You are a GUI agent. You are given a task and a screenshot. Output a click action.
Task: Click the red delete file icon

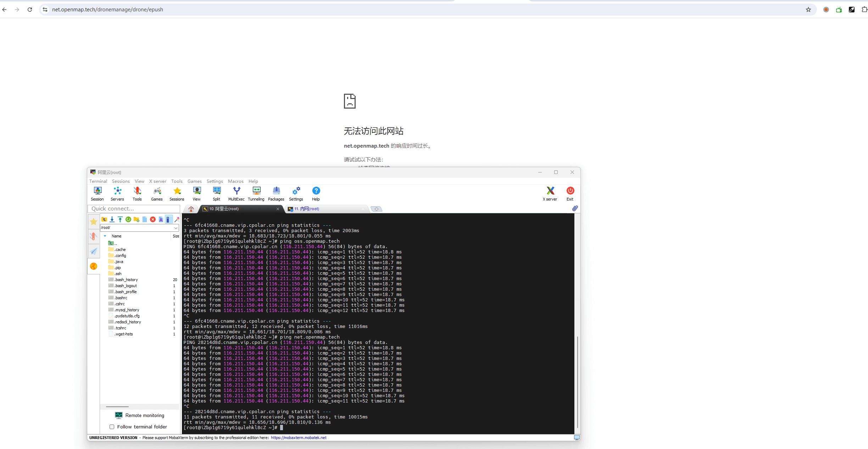pos(153,219)
